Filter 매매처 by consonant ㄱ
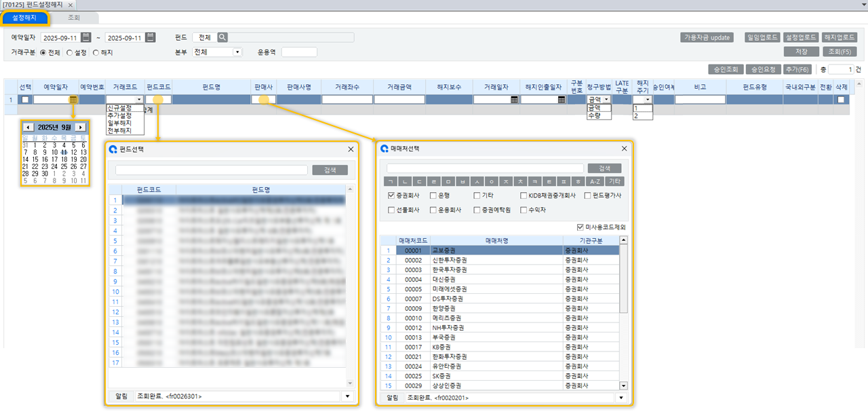Screen dimensions: 868x414 pos(390,181)
